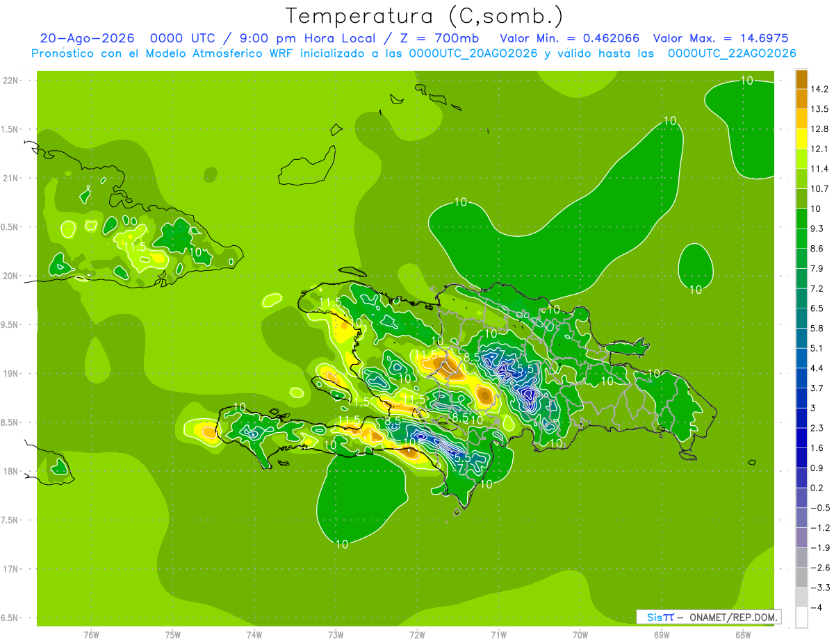
Task: Select "Valor Max. = 14.6975" text
Action: pyautogui.click(x=721, y=38)
